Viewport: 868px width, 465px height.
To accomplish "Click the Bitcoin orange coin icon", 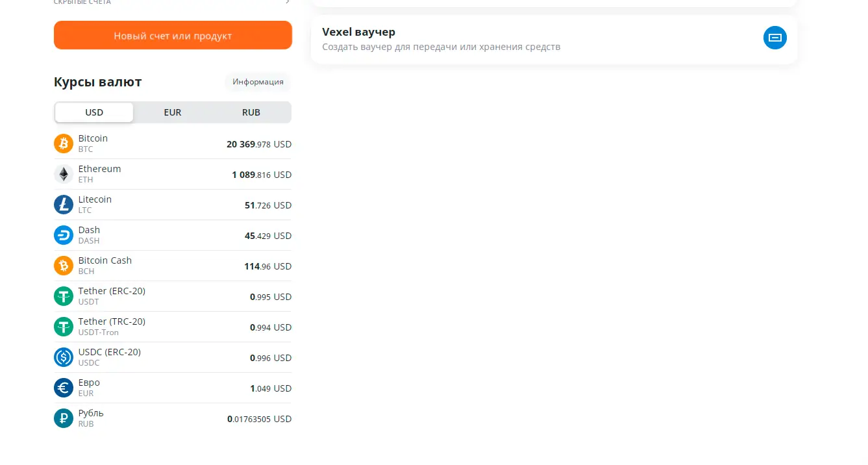I will [64, 144].
